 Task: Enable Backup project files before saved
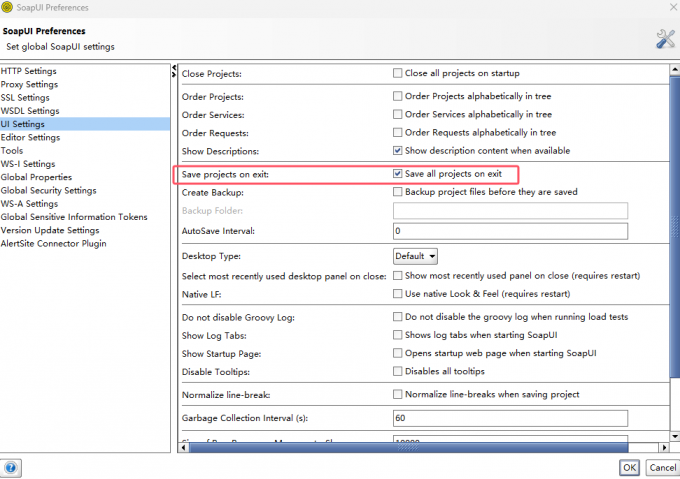[397, 192]
